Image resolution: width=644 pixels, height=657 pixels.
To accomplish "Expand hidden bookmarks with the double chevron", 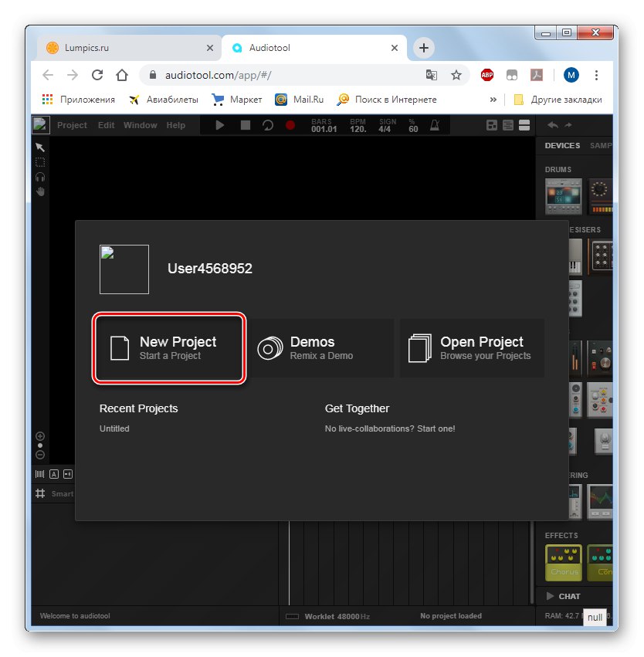I will click(x=493, y=100).
